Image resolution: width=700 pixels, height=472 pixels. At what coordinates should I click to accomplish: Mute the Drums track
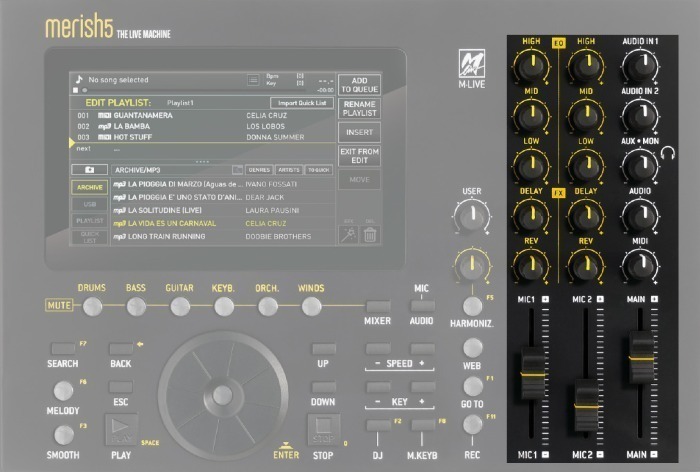[x=92, y=307]
